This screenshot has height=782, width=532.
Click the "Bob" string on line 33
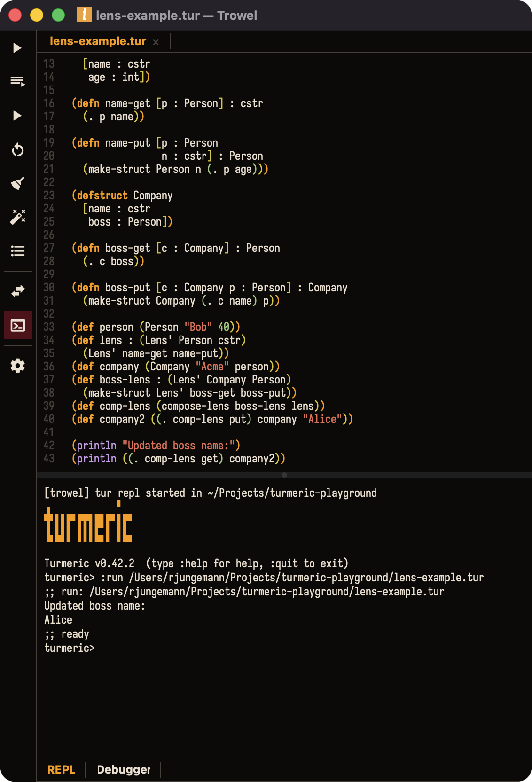click(198, 327)
